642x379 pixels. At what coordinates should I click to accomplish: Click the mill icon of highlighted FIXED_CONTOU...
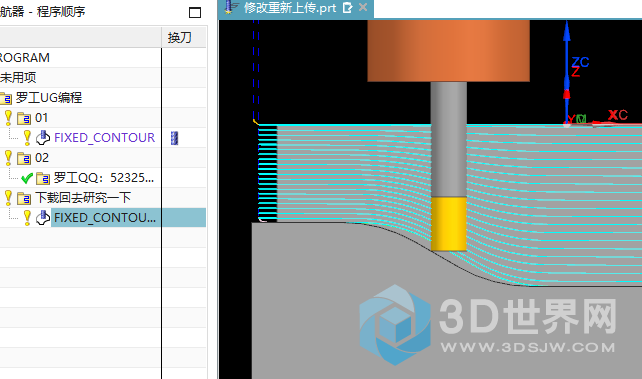click(43, 218)
